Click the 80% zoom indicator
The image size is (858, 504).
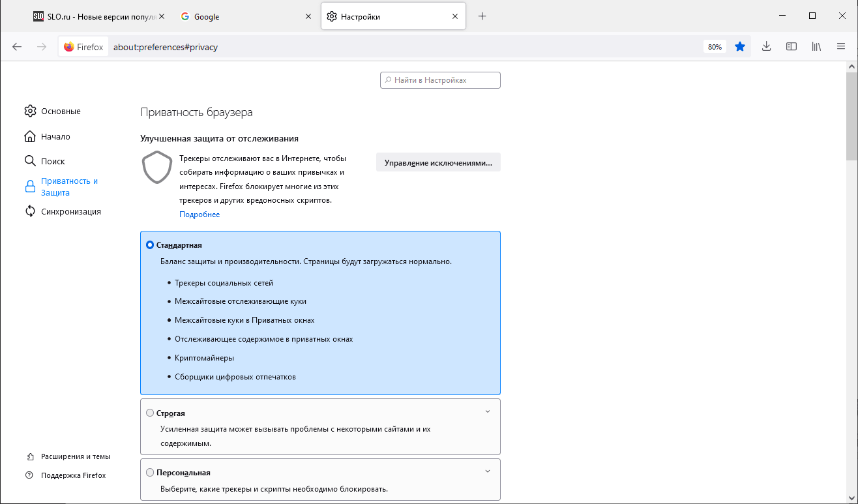coord(715,47)
